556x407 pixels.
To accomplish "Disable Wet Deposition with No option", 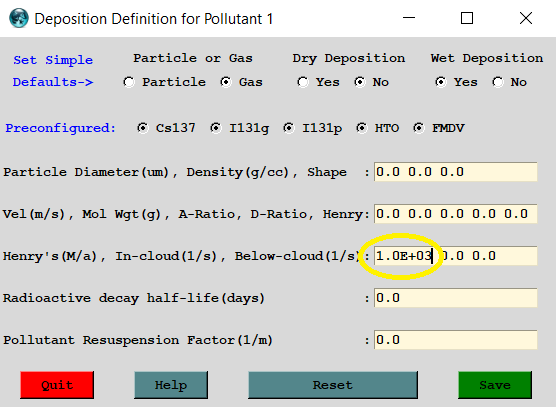I will 497,82.
